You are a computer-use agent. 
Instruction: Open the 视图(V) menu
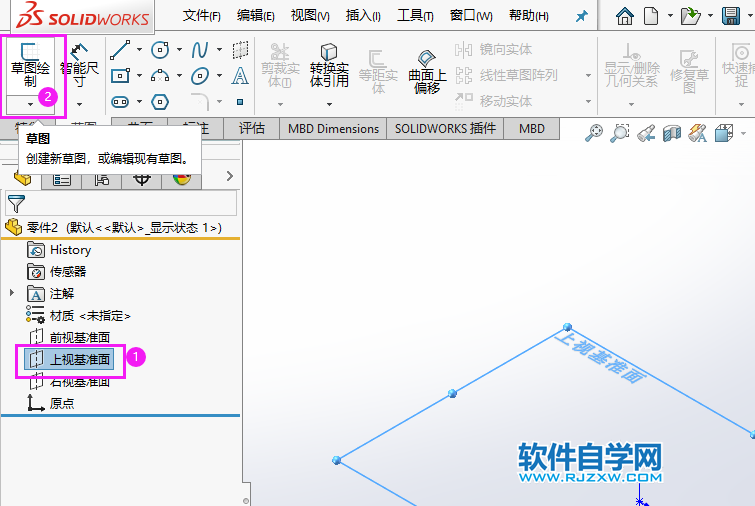[310, 16]
